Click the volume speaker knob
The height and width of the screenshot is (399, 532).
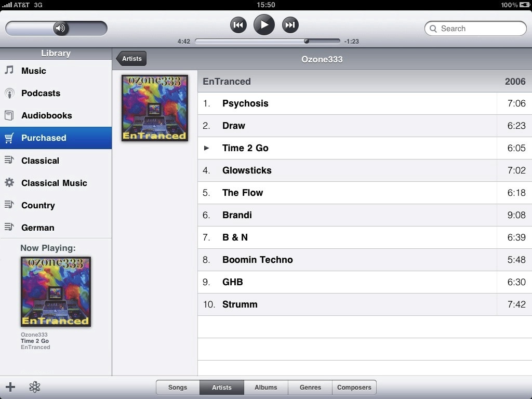[61, 28]
